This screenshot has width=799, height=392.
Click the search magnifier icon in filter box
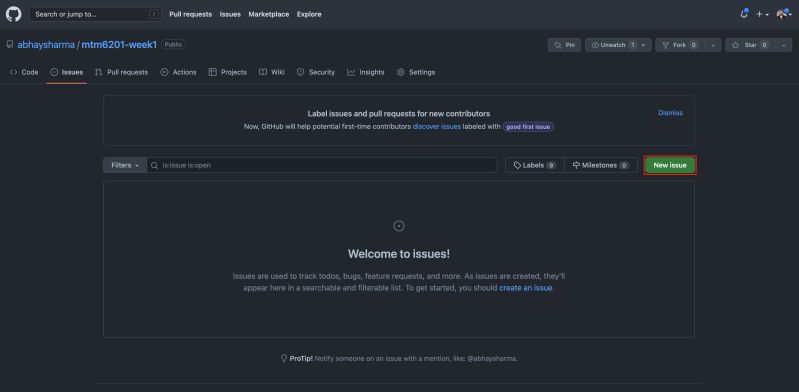[x=154, y=165]
